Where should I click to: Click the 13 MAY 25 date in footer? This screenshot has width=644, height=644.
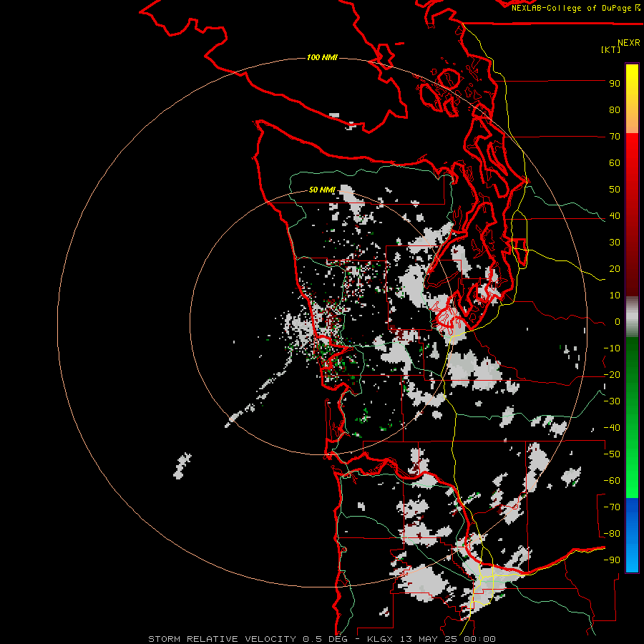(429, 639)
